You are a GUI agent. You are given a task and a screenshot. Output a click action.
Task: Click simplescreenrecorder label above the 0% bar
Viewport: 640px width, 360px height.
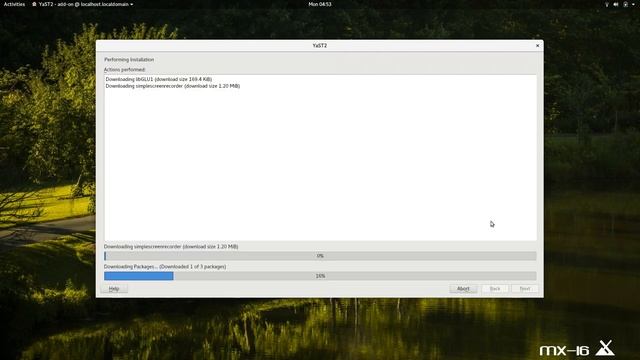click(171, 247)
